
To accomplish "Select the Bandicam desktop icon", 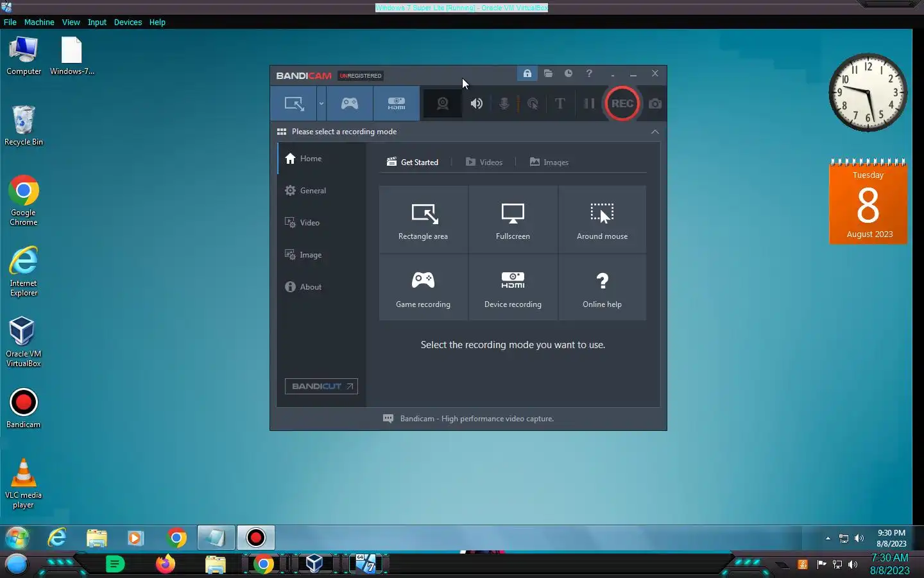I will point(24,408).
